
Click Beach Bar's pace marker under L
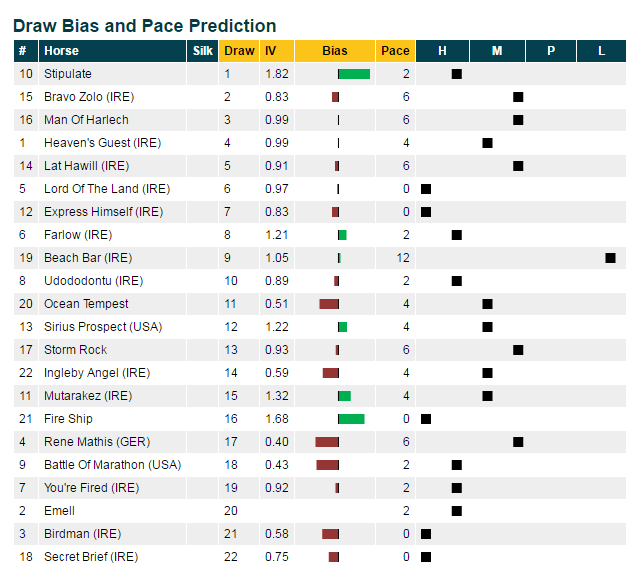tap(610, 258)
